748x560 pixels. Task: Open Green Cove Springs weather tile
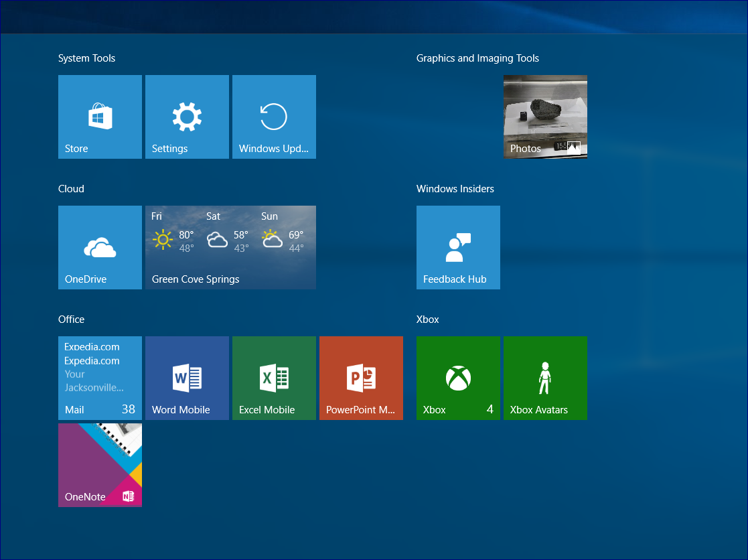[230, 247]
